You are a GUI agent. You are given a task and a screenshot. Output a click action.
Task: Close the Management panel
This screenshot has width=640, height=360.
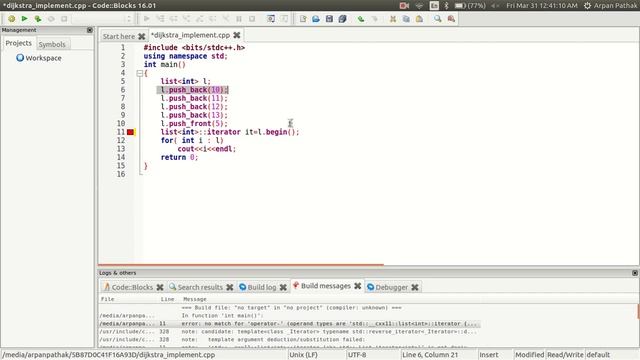pyautogui.click(x=90, y=30)
